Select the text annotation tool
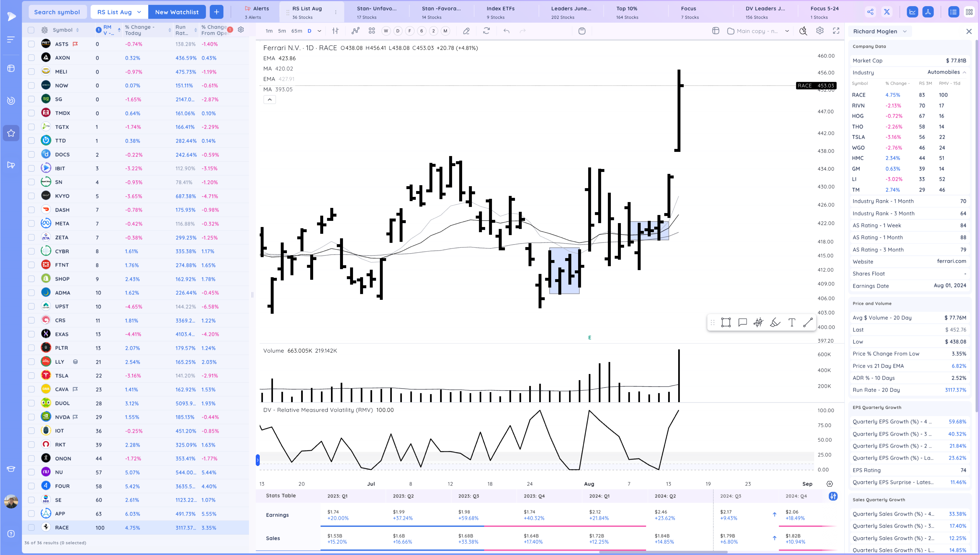The height and width of the screenshot is (555, 980). pos(792,323)
